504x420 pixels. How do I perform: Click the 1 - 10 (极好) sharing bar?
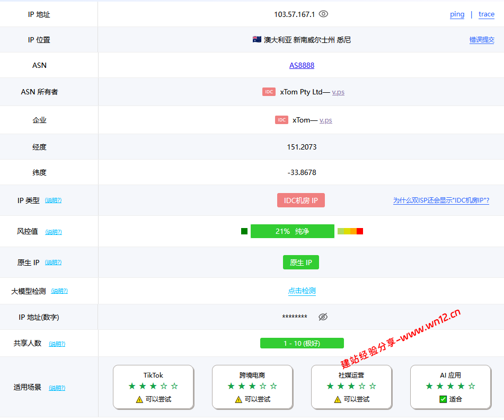(x=302, y=343)
